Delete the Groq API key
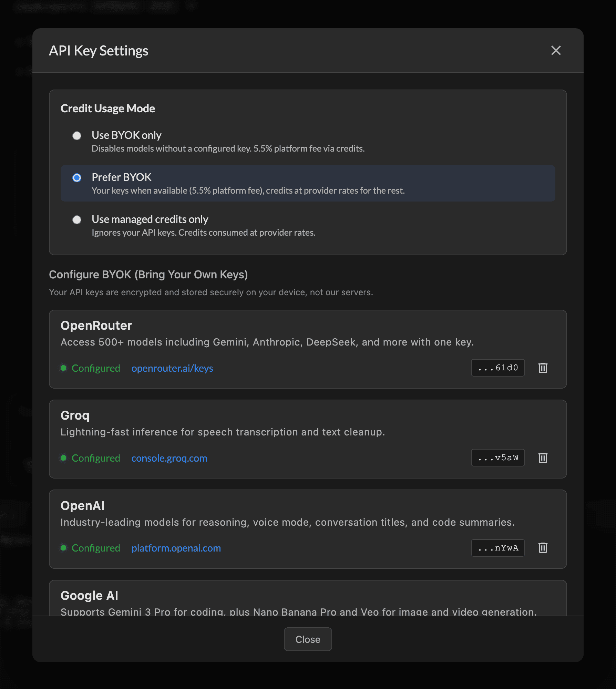Image resolution: width=616 pixels, height=689 pixels. (x=543, y=458)
